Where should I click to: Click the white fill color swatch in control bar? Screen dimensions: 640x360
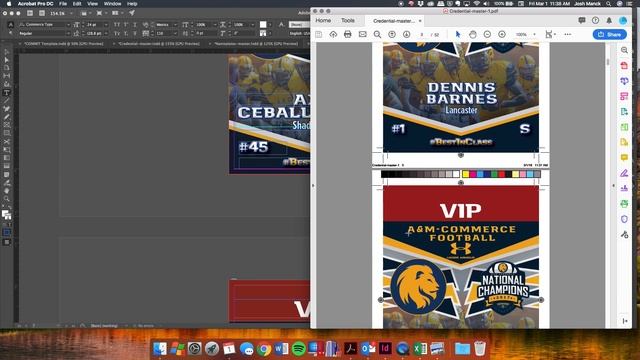pos(263,24)
